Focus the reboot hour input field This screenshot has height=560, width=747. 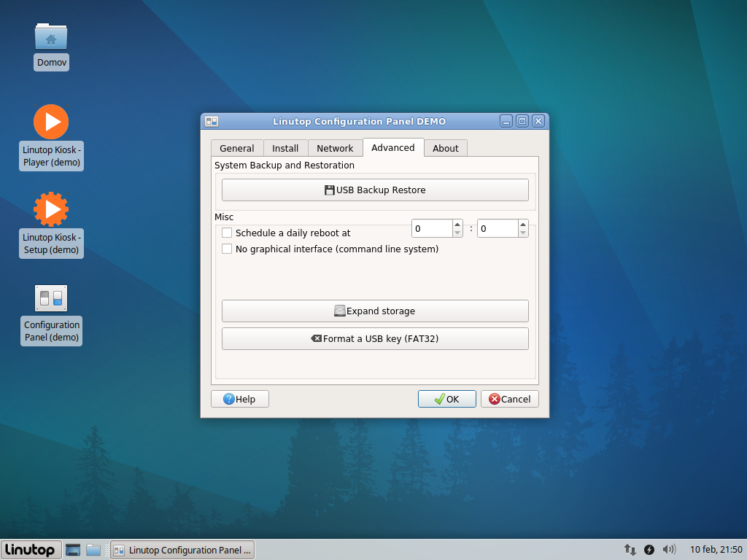(x=432, y=228)
